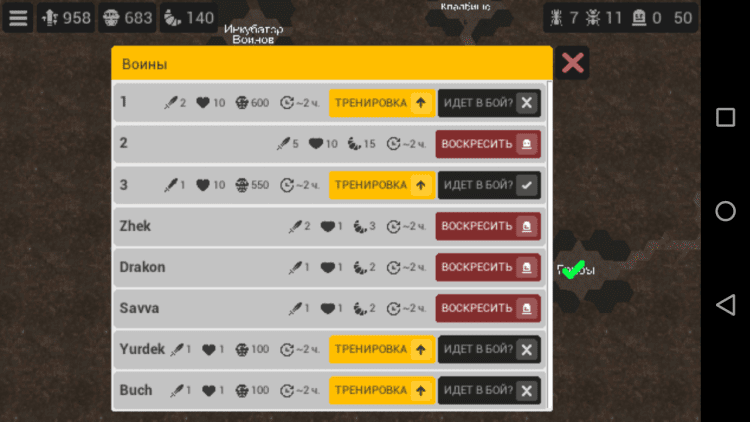Screen dimensions: 750x422
Task: Resurrect Zhek with ВОСКРЕСИТЬ button
Action: (x=488, y=226)
